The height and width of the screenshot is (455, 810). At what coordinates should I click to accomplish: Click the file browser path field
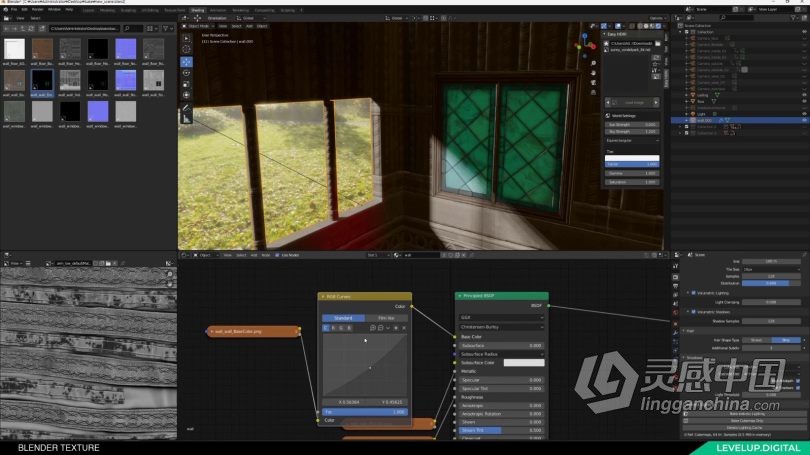pos(85,28)
